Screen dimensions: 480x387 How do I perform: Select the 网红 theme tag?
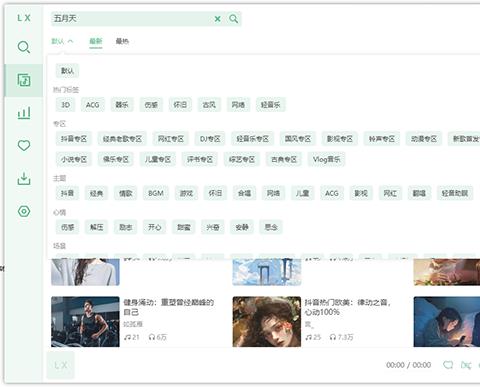pyautogui.click(x=390, y=193)
